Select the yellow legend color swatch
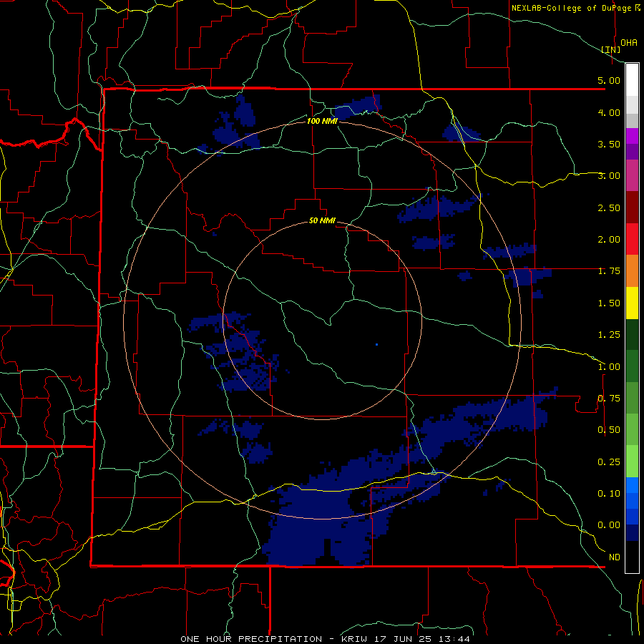The width and height of the screenshot is (644, 644). click(632, 303)
